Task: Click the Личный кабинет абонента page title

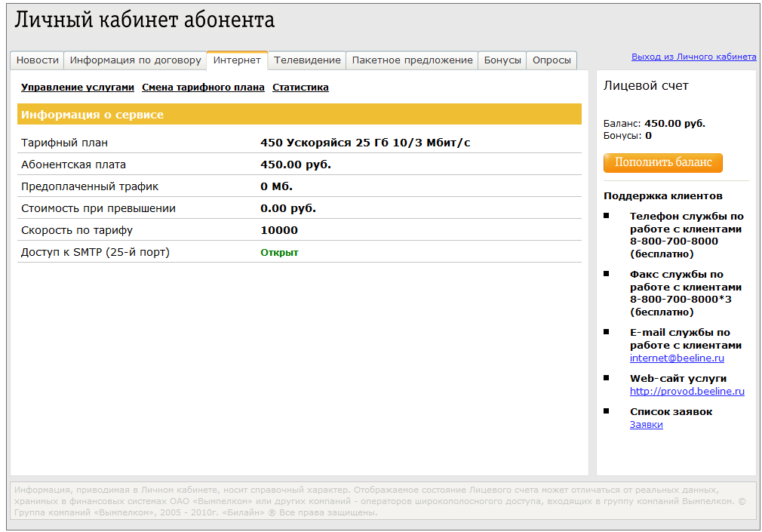Action: tap(145, 20)
